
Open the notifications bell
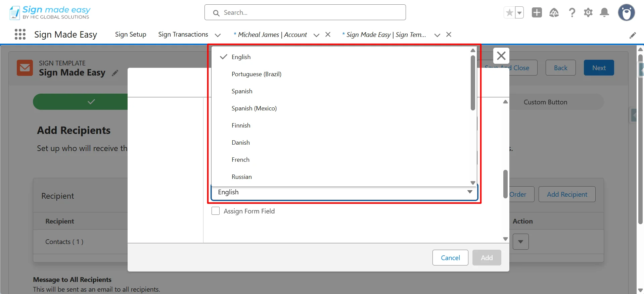[604, 13]
